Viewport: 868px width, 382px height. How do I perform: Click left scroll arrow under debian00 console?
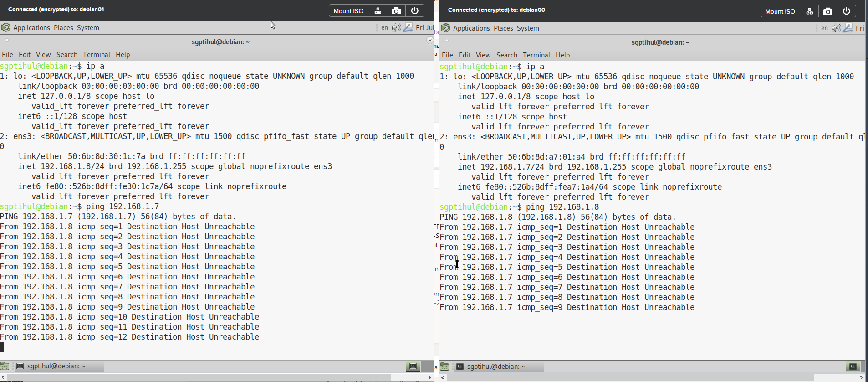(x=444, y=377)
